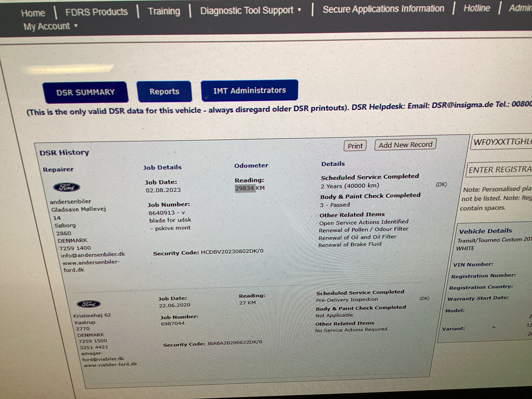
Task: Click the info@andersenbiler.dk email
Action: (93, 255)
